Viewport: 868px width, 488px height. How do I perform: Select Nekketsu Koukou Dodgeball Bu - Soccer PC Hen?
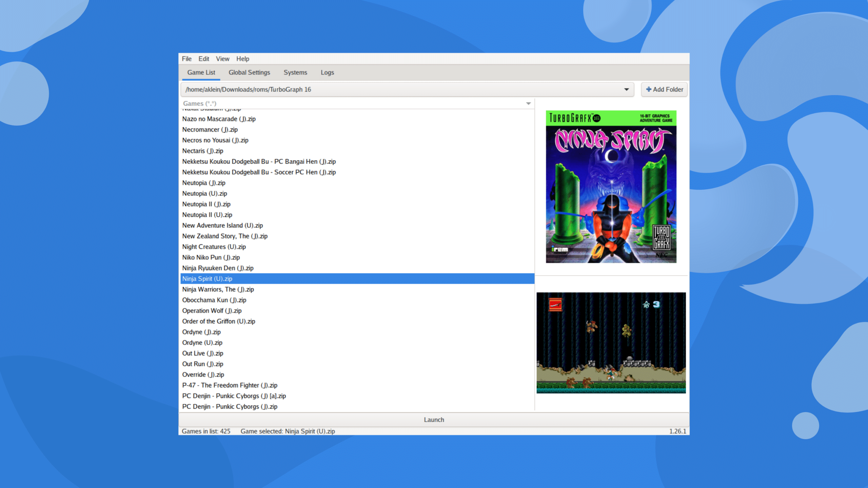point(357,172)
